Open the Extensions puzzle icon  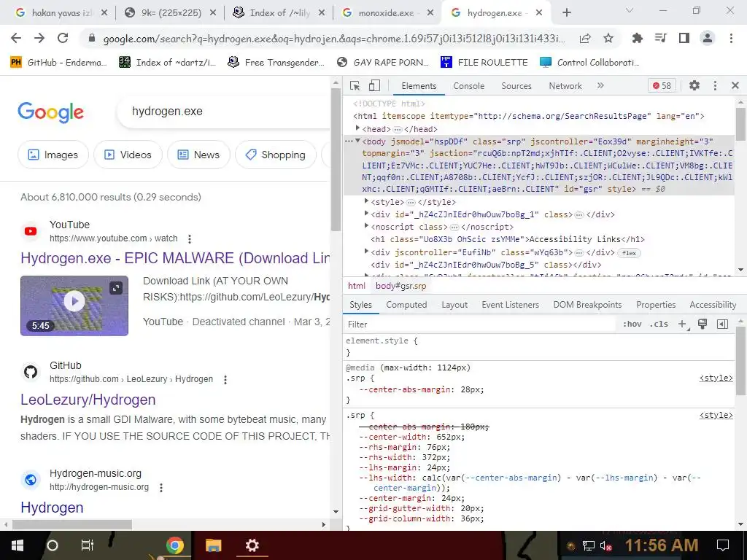point(637,38)
